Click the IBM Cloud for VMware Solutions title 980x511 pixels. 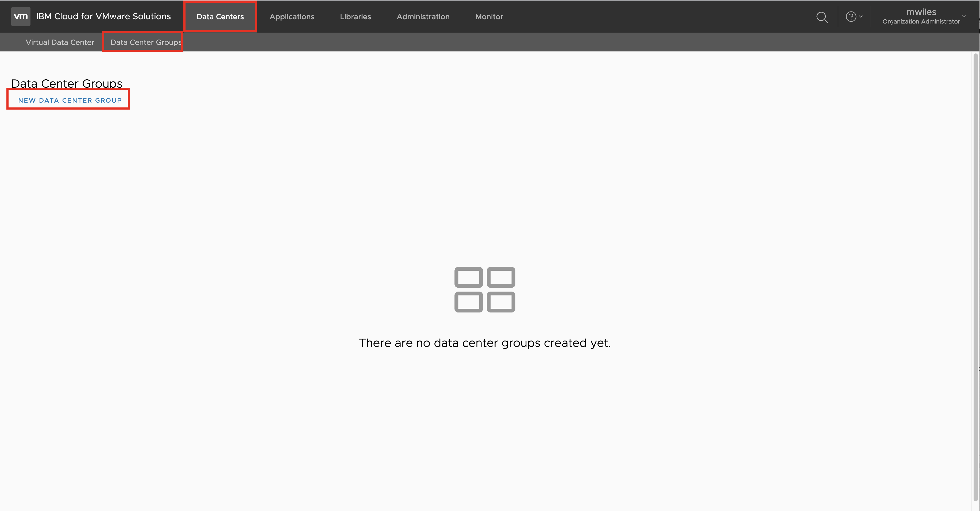coord(103,16)
